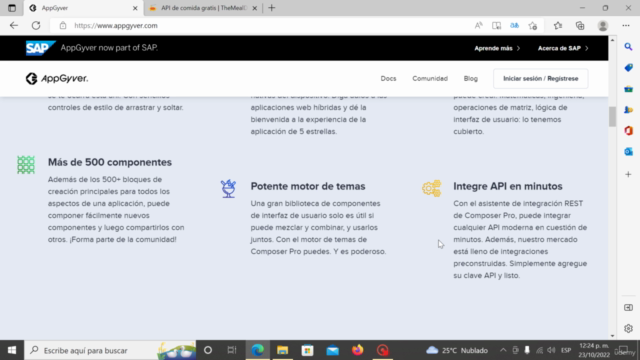Refresh the current page
The height and width of the screenshot is (360, 640).
tap(36, 25)
